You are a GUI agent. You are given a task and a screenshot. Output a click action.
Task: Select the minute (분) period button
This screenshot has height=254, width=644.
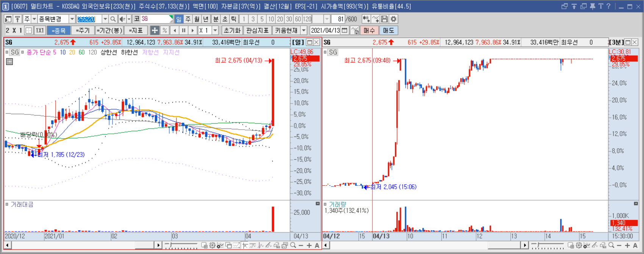(x=216, y=19)
